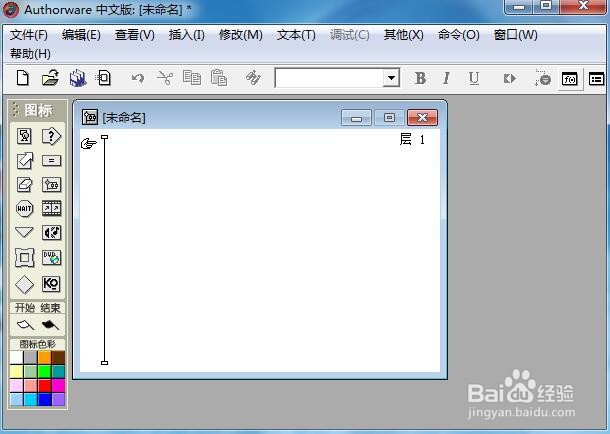Open the 文本(T) menu
Viewport: 610px width, 434px height.
296,35
